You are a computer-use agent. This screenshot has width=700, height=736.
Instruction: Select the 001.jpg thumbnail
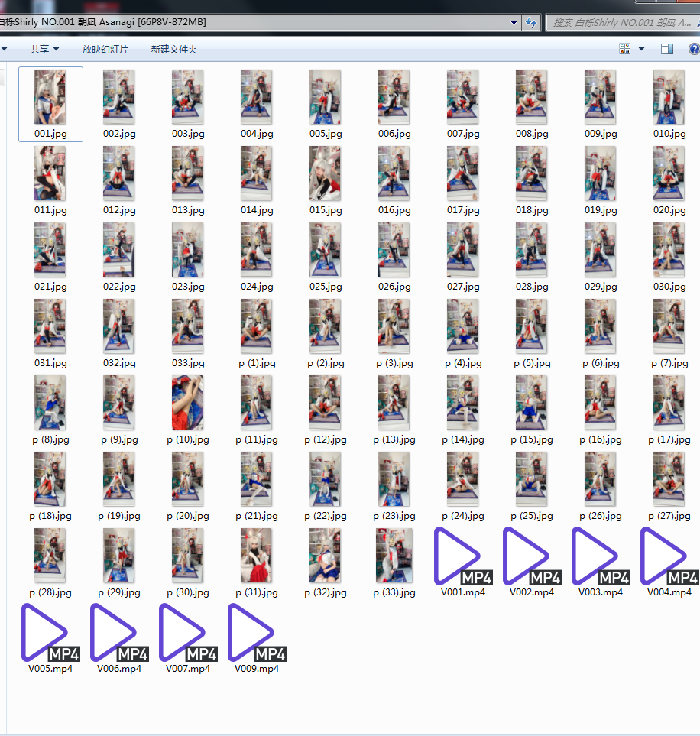[x=50, y=97]
